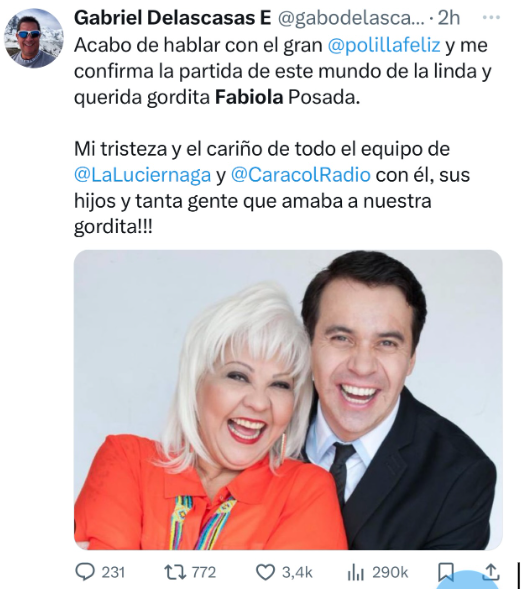Click the 772 retweets count
This screenshot has height=589, width=526.
204,572
